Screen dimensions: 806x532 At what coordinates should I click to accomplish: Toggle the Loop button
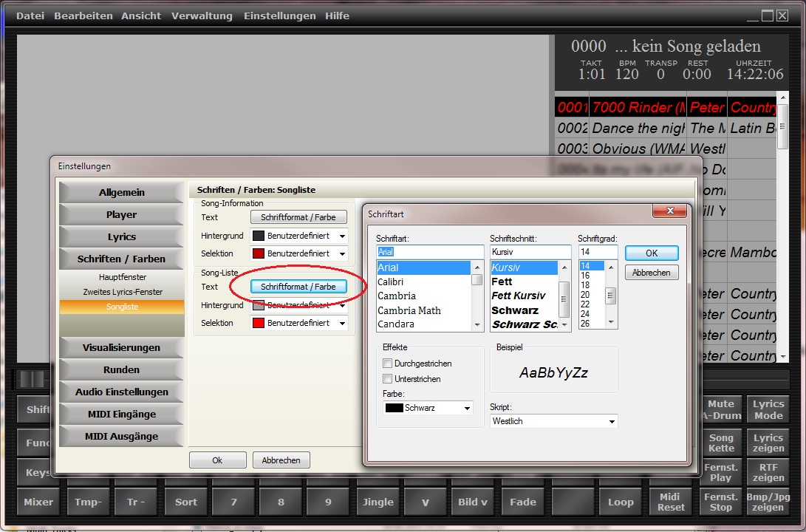pos(621,502)
